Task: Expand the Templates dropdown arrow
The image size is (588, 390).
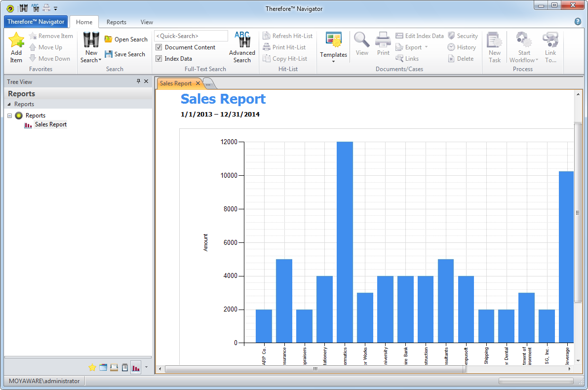Action: pyautogui.click(x=333, y=62)
